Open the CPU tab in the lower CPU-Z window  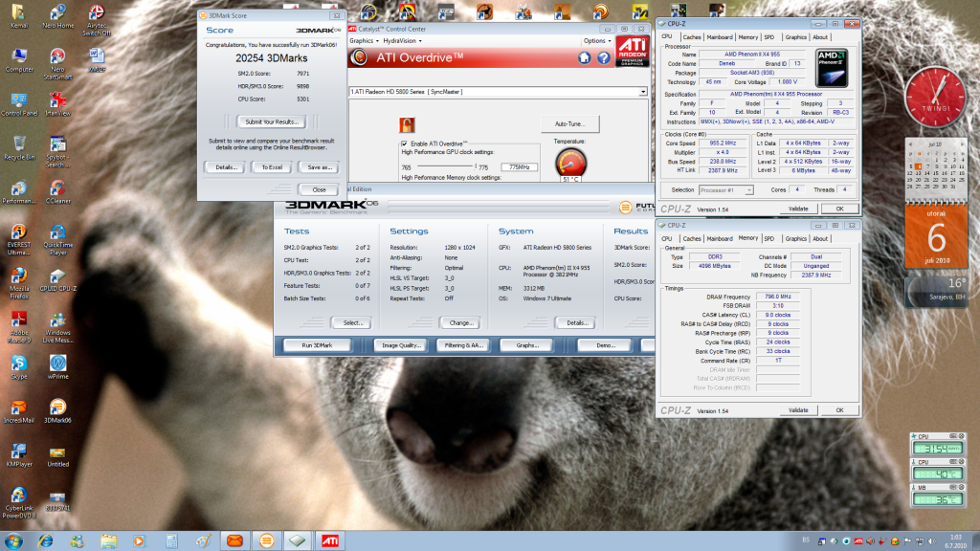(667, 238)
